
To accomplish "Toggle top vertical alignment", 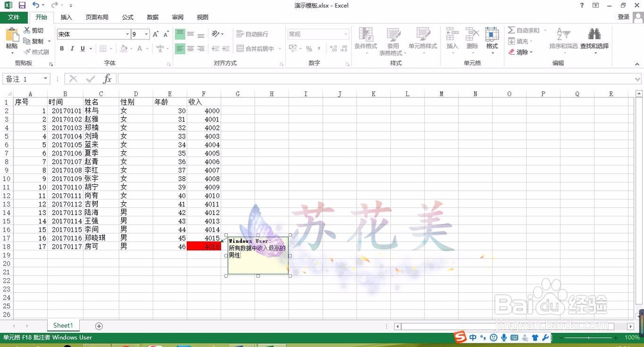I will 180,34.
